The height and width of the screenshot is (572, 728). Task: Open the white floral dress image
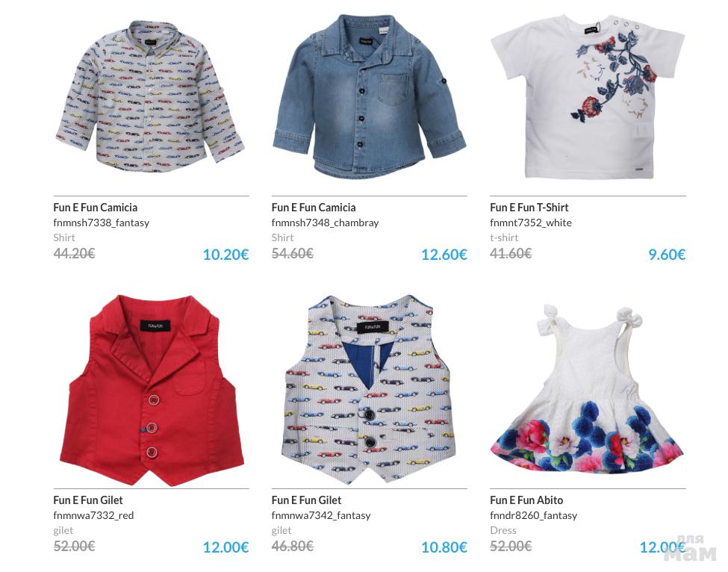pyautogui.click(x=587, y=389)
